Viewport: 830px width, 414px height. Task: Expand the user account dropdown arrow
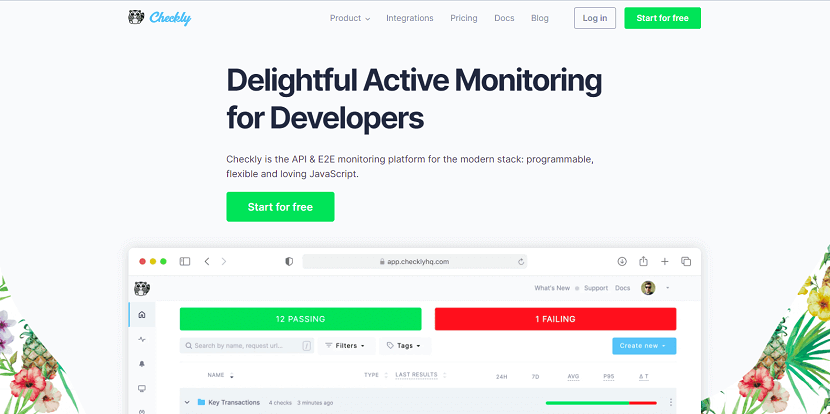tap(667, 288)
